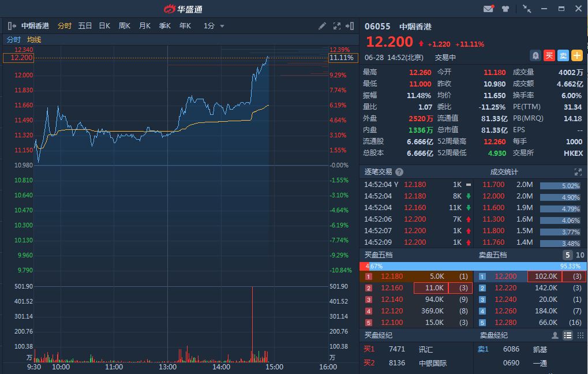Switch to the 日K chart tab
The width and height of the screenshot is (588, 374).
pyautogui.click(x=104, y=26)
